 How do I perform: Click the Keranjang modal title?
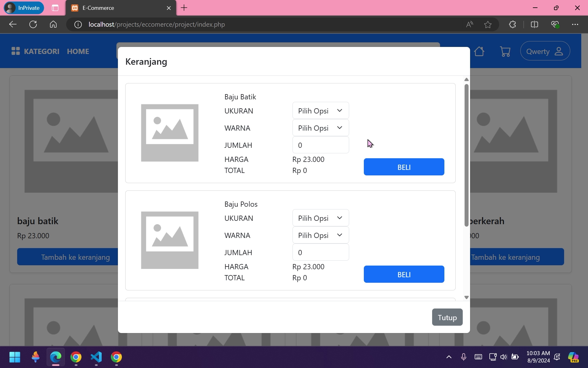(146, 62)
